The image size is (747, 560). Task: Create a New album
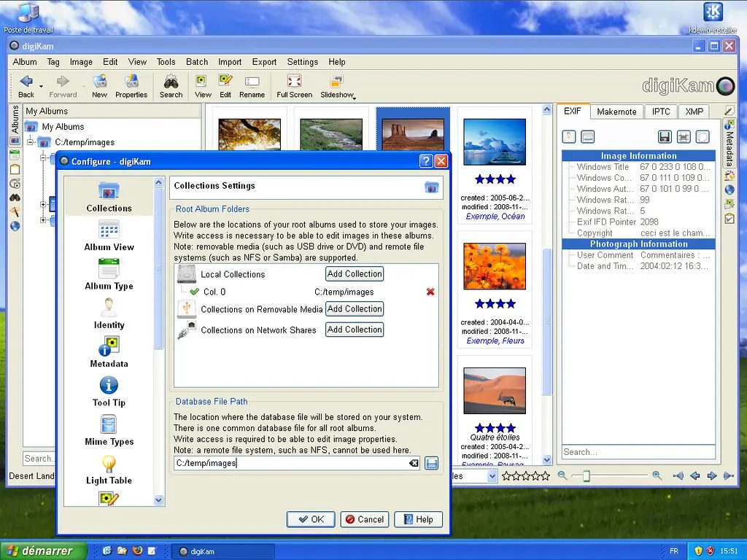click(99, 85)
